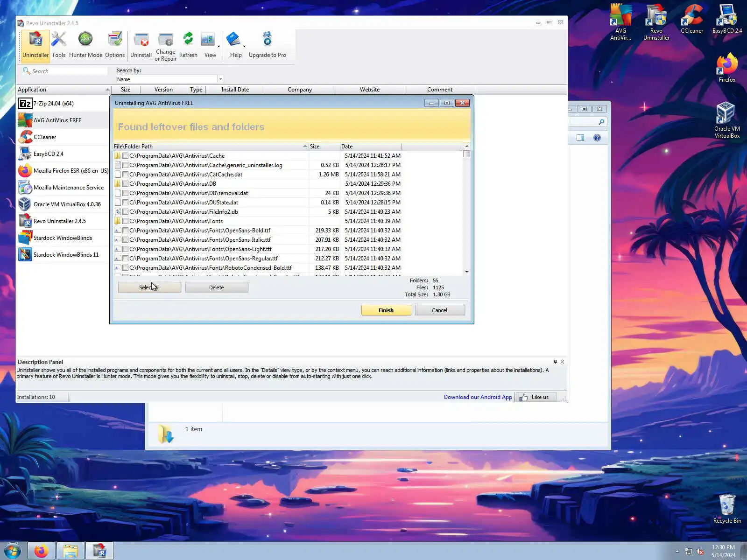
Task: Open the Recycle Bin on desktop
Action: coord(727,509)
